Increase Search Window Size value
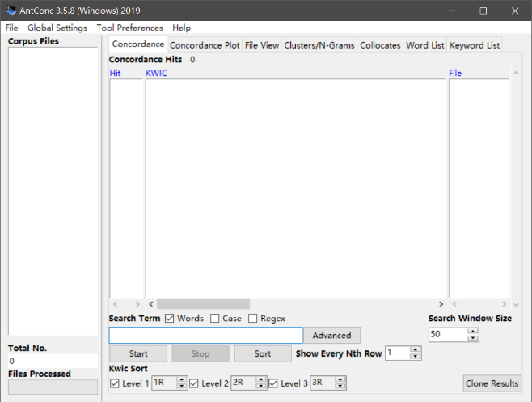 pyautogui.click(x=473, y=332)
